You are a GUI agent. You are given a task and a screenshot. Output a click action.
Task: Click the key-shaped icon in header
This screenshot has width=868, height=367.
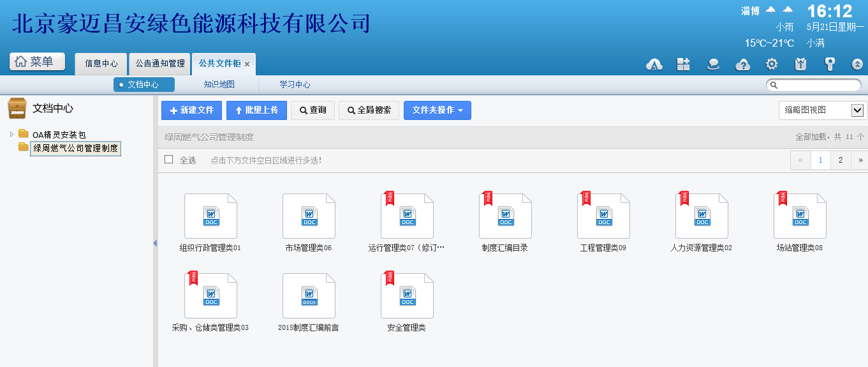[830, 64]
